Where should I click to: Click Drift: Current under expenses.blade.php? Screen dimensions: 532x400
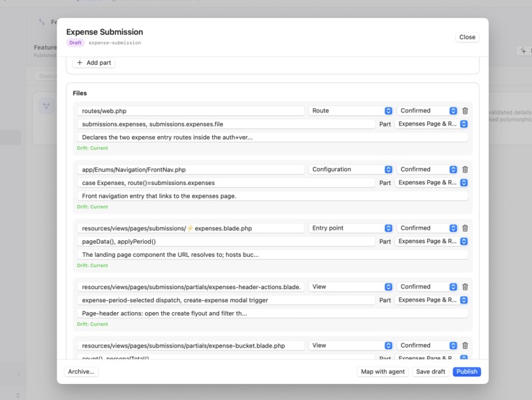tap(92, 266)
